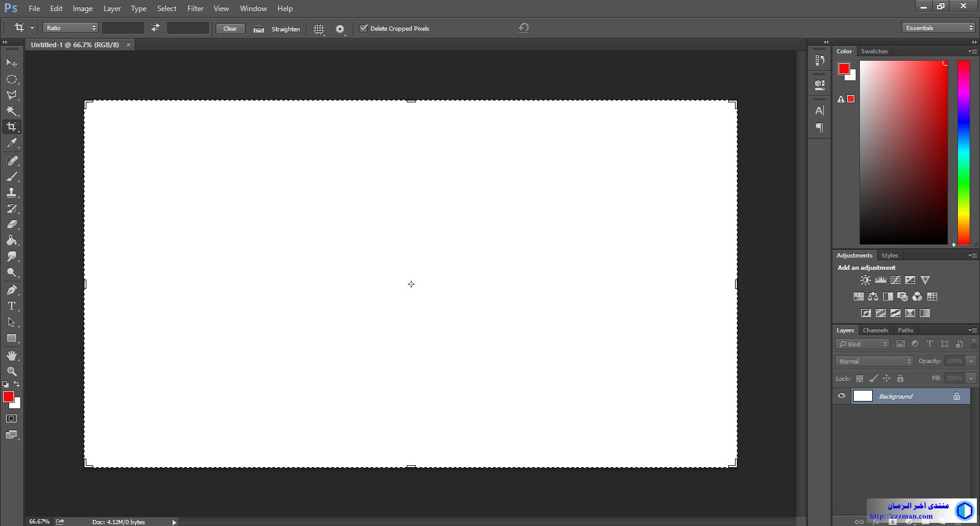The height and width of the screenshot is (526, 980).
Task: Select the Eyedropper tool
Action: 12,143
